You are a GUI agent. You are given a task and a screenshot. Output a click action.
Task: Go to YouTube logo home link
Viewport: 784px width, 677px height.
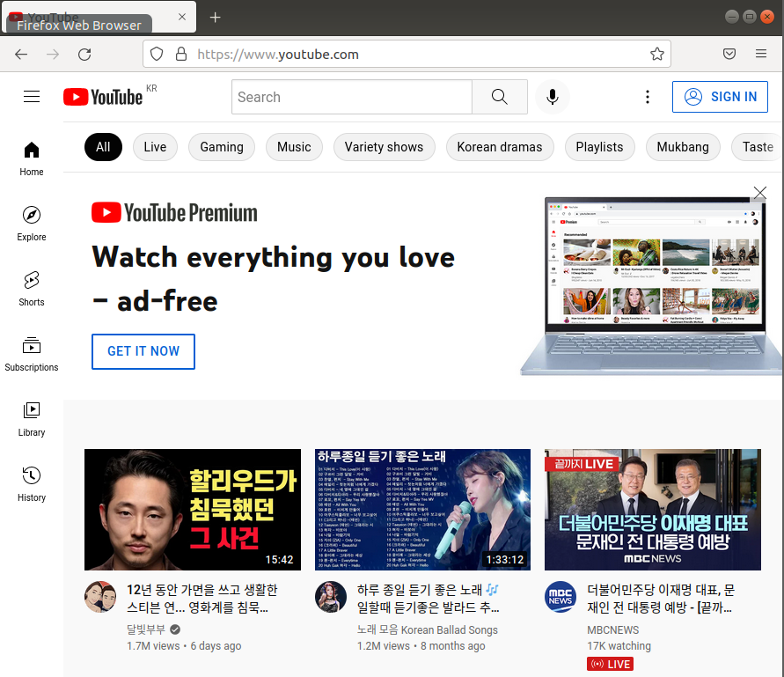tap(103, 97)
